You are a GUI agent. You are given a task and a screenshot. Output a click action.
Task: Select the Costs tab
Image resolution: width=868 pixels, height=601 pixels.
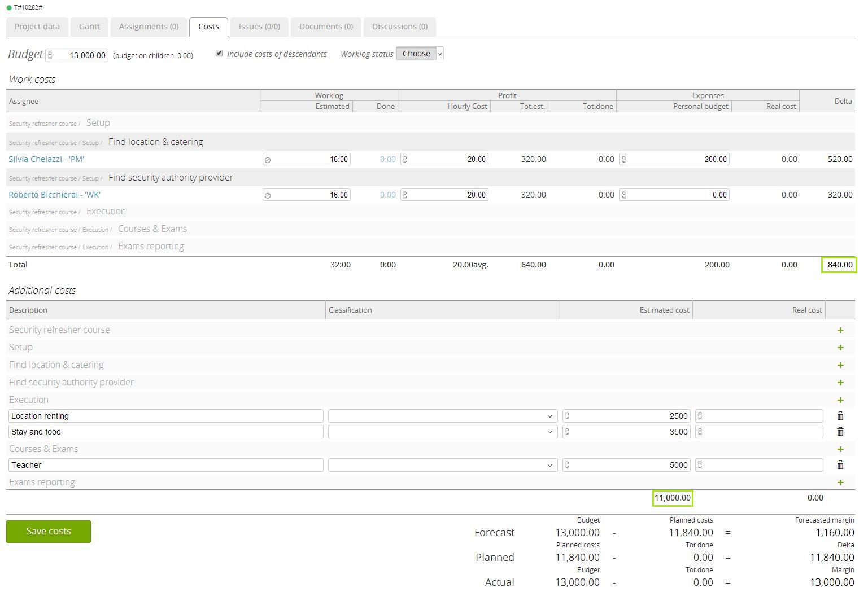pos(208,27)
